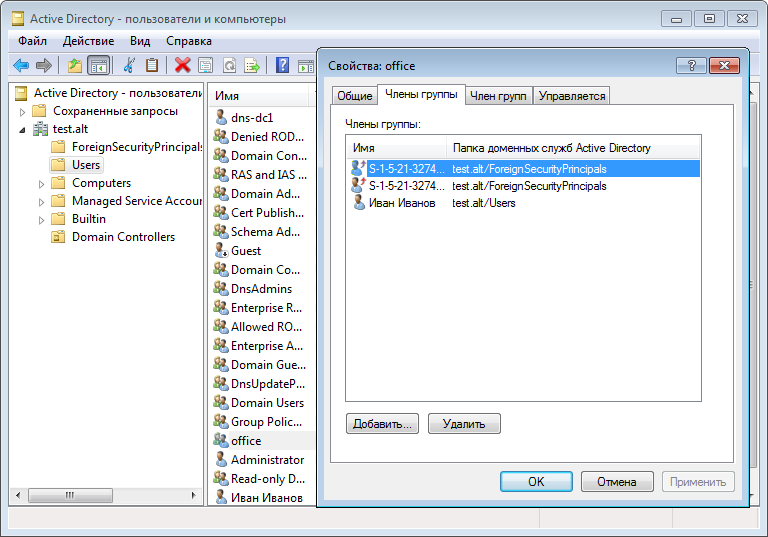This screenshot has width=768, height=537.
Task: Click the Export list toolbar icon
Action: coord(252,65)
